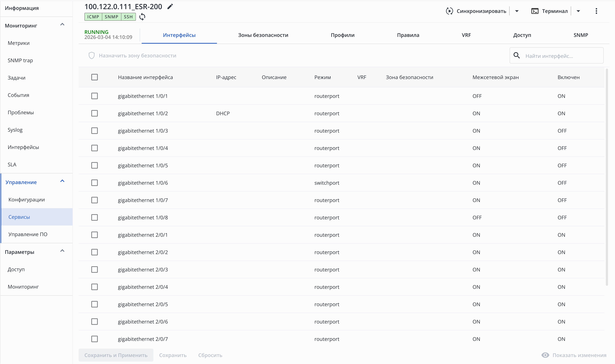The height and width of the screenshot is (364, 615).
Task: Switch to the Зоны безопасности tab
Action: (263, 35)
